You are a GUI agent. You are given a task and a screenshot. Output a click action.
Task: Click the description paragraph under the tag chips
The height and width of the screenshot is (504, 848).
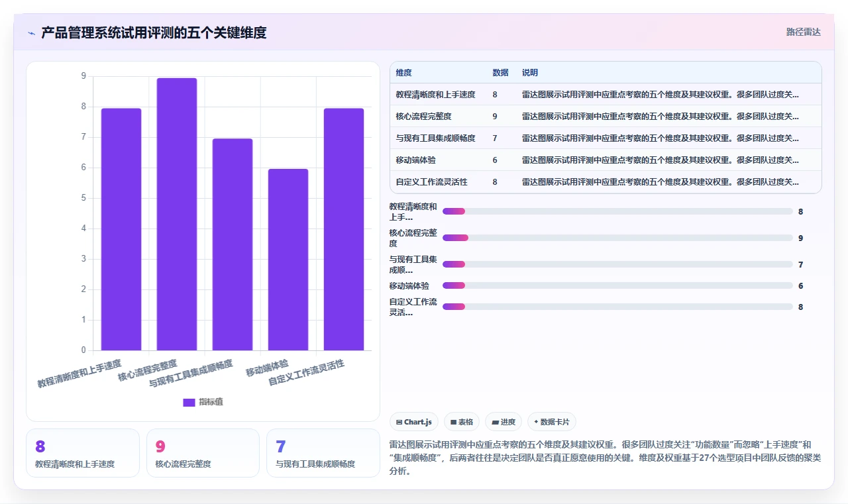[606, 458]
